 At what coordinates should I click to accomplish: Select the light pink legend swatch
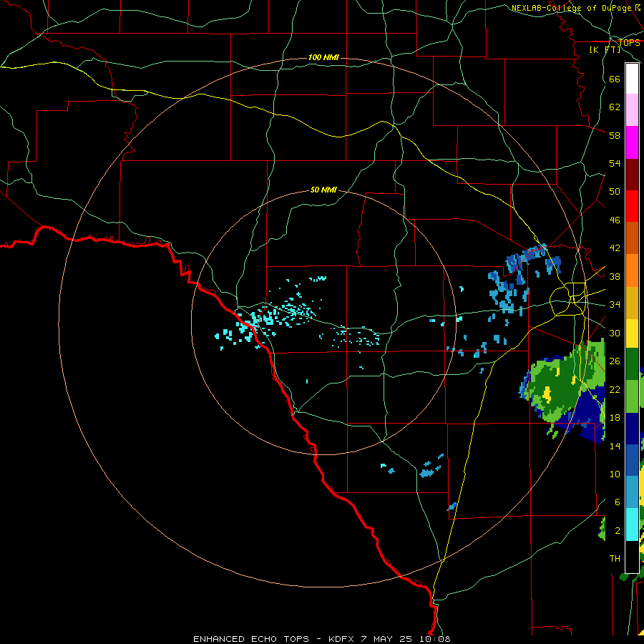[x=632, y=109]
